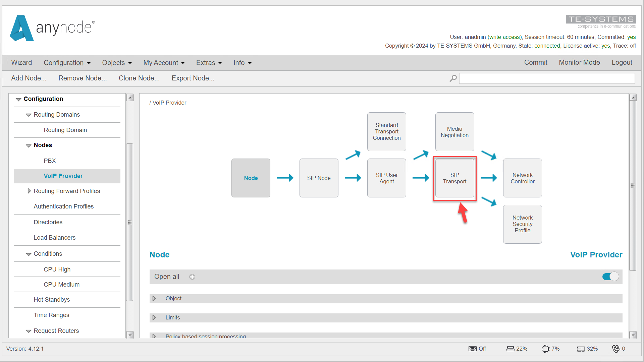Click the Commit button
This screenshot has width=644, height=362.
535,62
